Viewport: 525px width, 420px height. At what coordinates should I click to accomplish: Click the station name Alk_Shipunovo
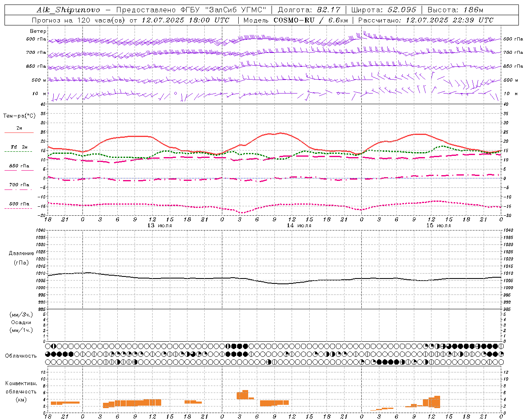(x=68, y=10)
